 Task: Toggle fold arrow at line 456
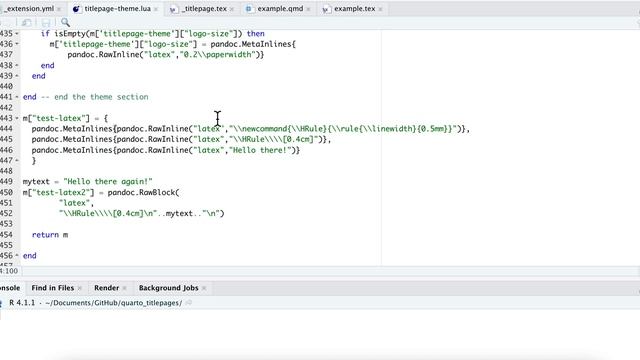(17, 256)
